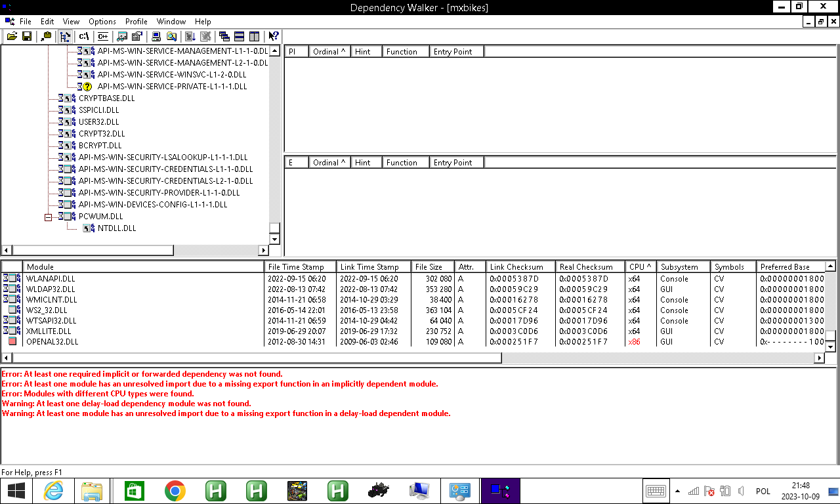This screenshot has width=840, height=504.
Task: Open the Windows Store taskbar icon
Action: (134, 491)
